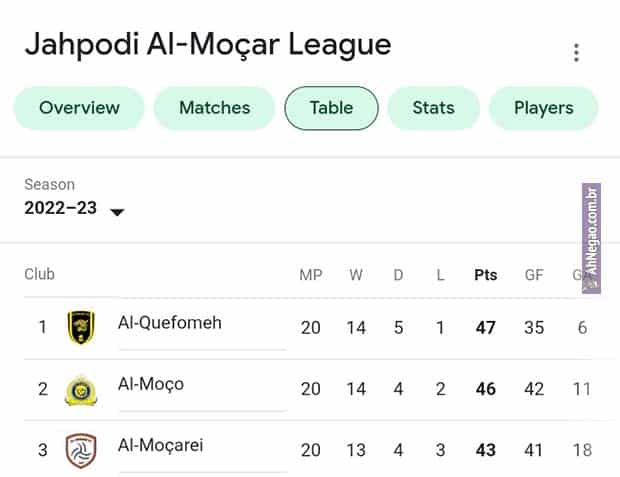Go to the Players tab
The image size is (620, 477).
coord(544,108)
